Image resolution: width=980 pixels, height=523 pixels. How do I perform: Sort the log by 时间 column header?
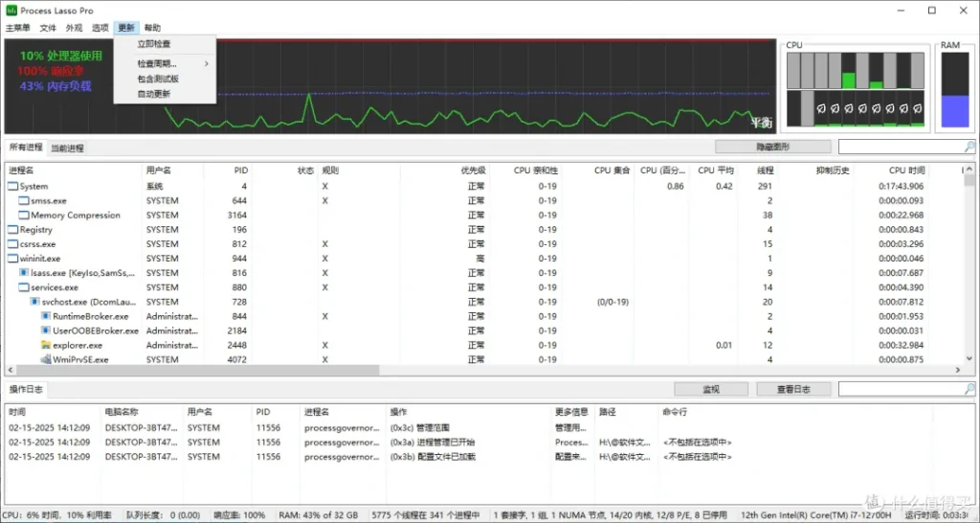53,412
